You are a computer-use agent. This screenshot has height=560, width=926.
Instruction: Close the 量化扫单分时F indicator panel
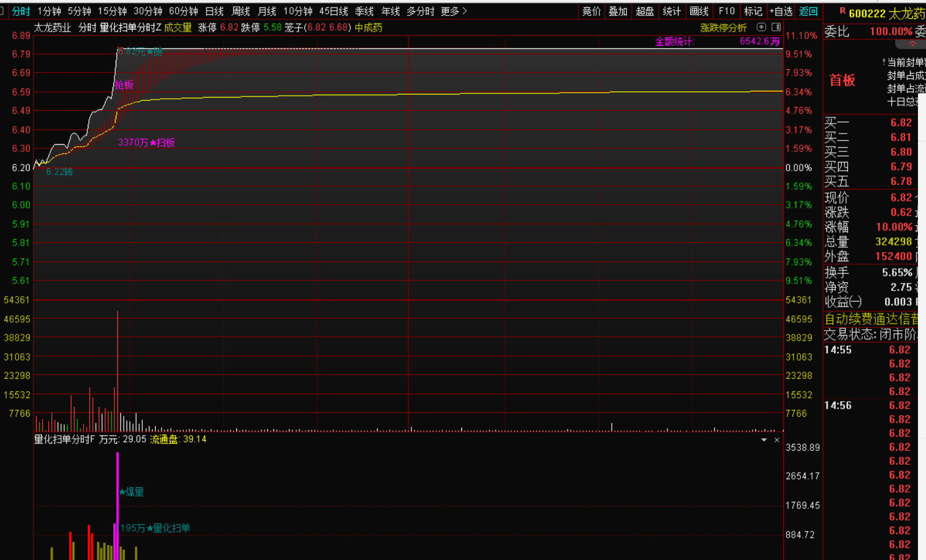(x=777, y=440)
